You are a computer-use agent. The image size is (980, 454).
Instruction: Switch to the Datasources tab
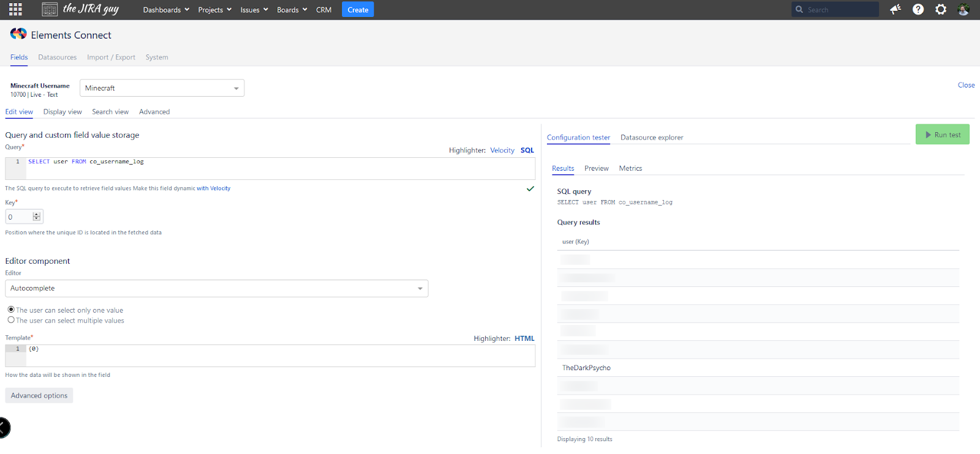58,58
